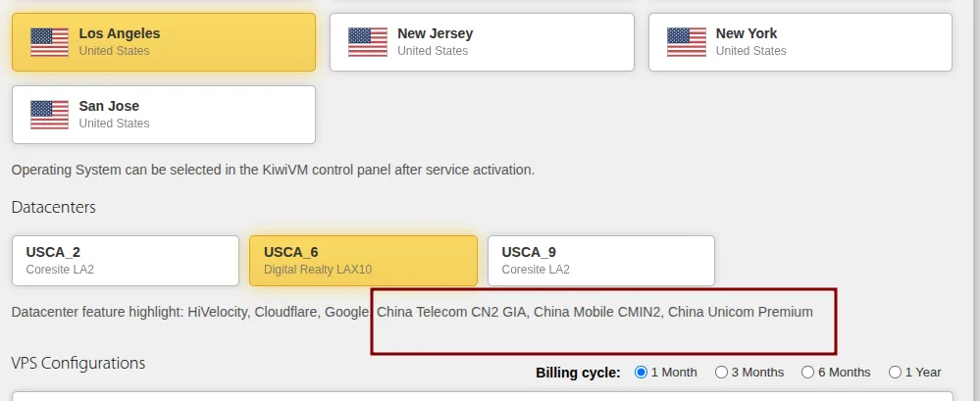Click the Digital Realty LAX10 subtitle
Image resolution: width=980 pixels, height=401 pixels.
(318, 270)
